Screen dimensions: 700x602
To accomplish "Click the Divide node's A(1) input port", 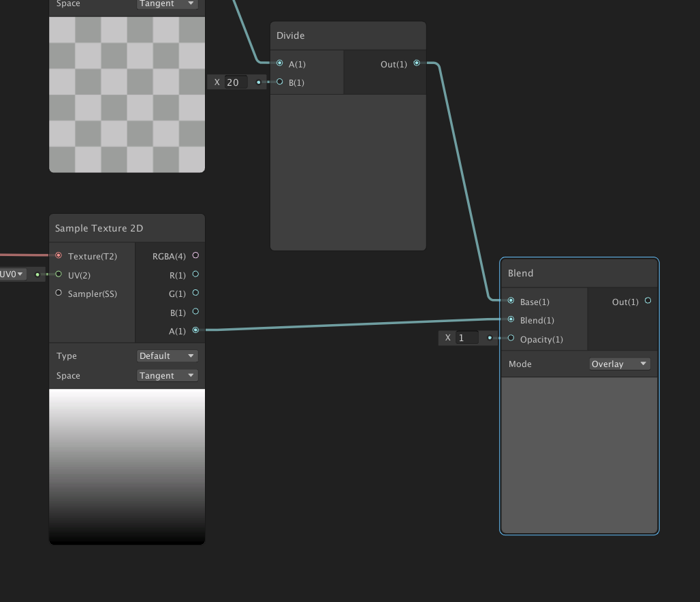I will click(280, 63).
